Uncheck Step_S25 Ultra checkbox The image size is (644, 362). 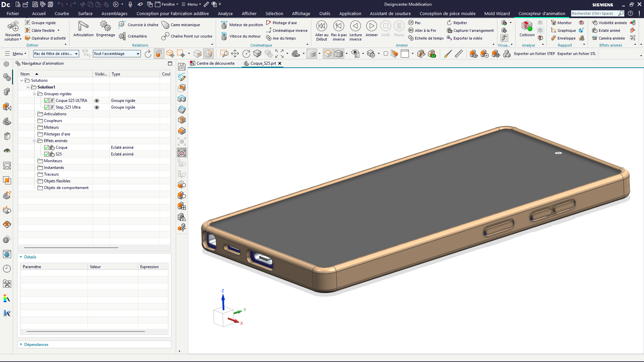pyautogui.click(x=47, y=107)
